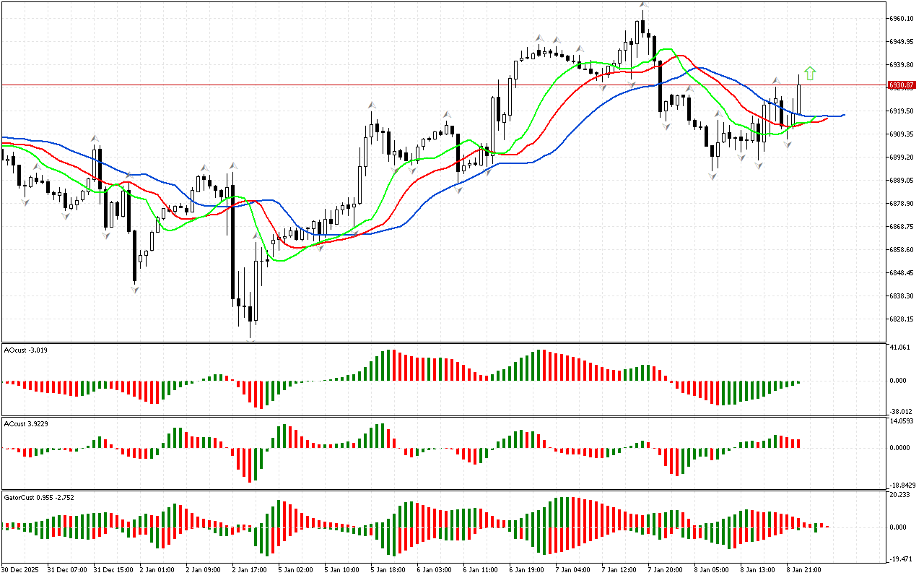Click the 41.061 scale value in AO panel
The width and height of the screenshot is (924, 578).
[899, 348]
